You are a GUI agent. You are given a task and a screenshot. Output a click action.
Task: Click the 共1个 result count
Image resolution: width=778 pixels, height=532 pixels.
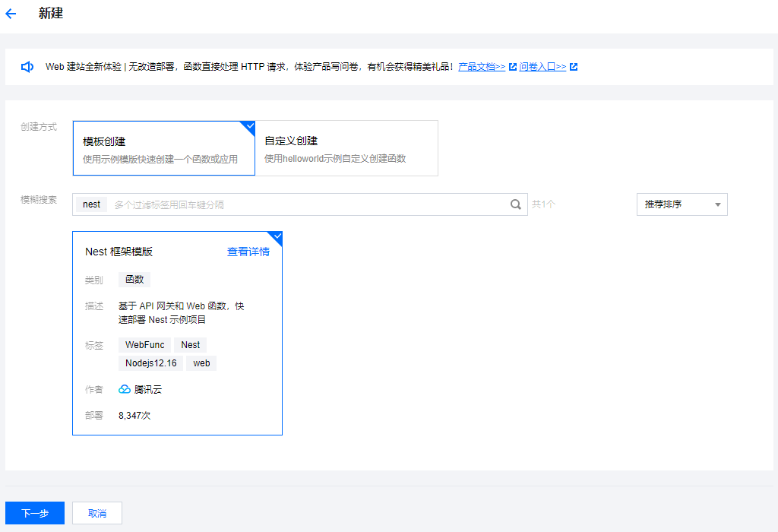[x=543, y=204]
